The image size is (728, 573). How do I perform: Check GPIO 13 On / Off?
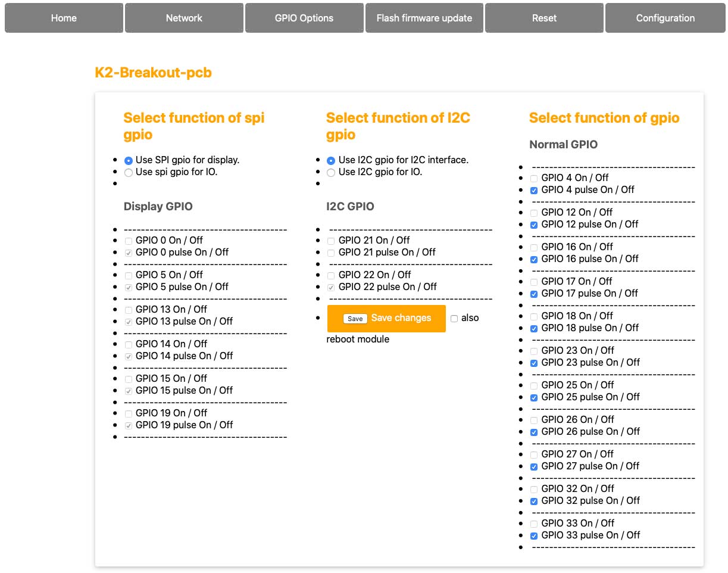(128, 310)
